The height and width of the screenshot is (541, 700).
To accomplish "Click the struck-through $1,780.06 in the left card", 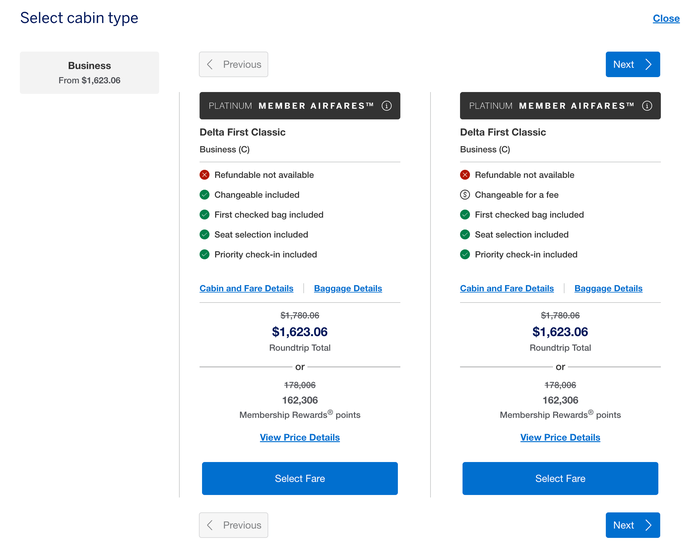I will (x=300, y=316).
